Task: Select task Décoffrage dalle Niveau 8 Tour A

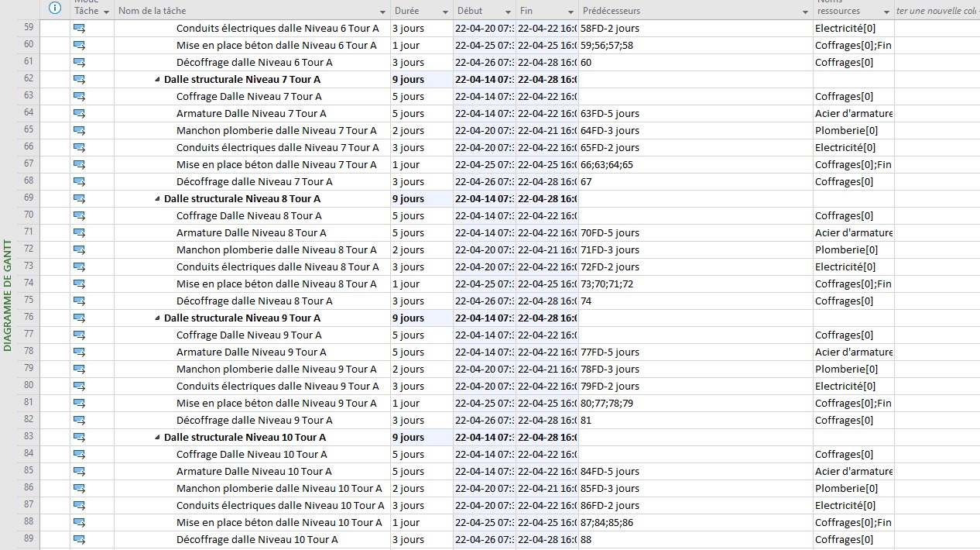Action: point(254,301)
